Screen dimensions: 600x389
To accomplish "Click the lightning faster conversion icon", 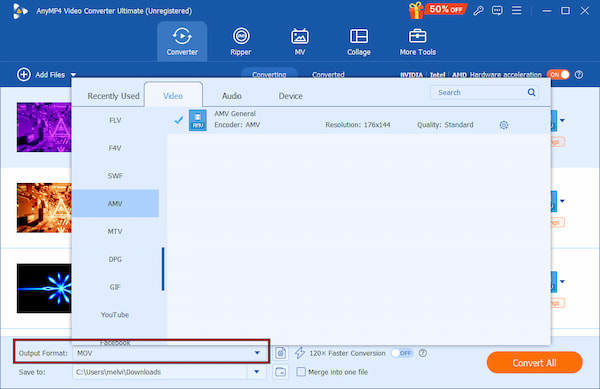I will (300, 353).
